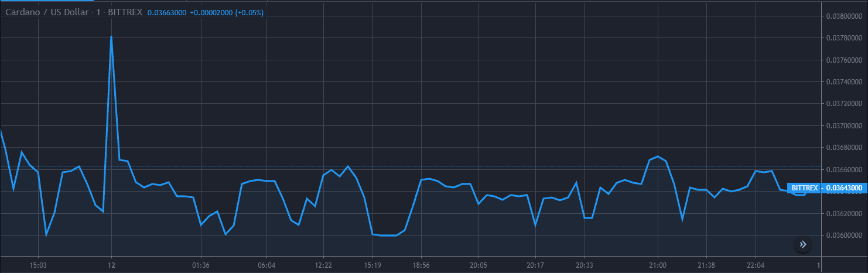Click the 15:19 time axis label
Viewport: 868px width, 273px height.
[373, 265]
